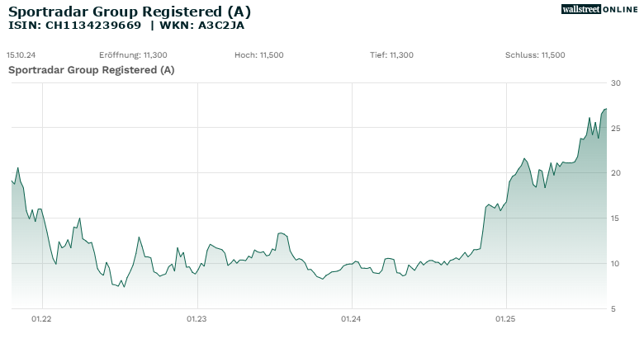Image resolution: width=644 pixels, height=343 pixels.
Task: Click the 01.23 x-axis label
Action: [197, 319]
